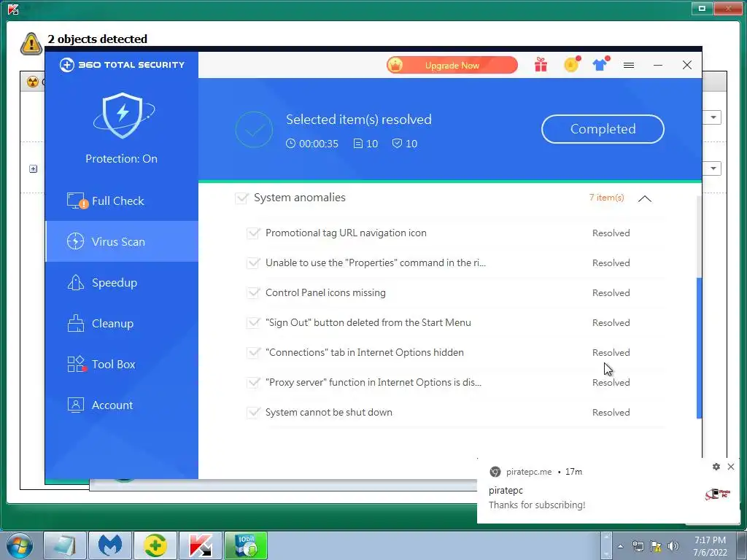Click the Completed button
747x560 pixels.
603,129
